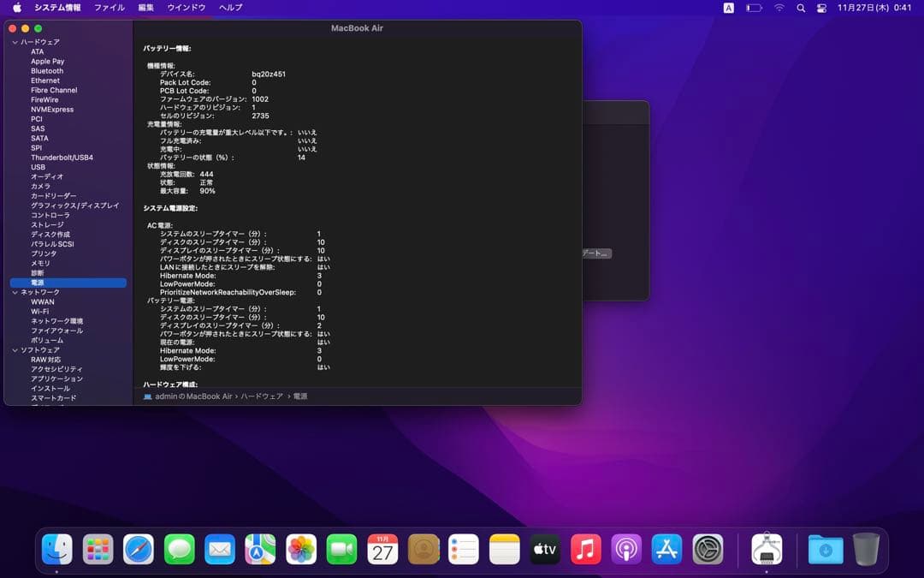Click the 最大容量 value 90%

click(x=207, y=191)
